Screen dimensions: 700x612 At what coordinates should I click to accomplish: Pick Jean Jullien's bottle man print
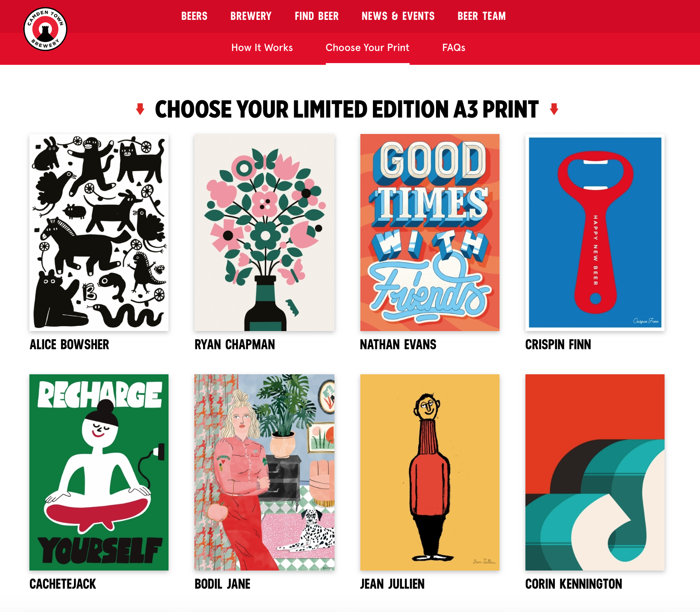430,472
